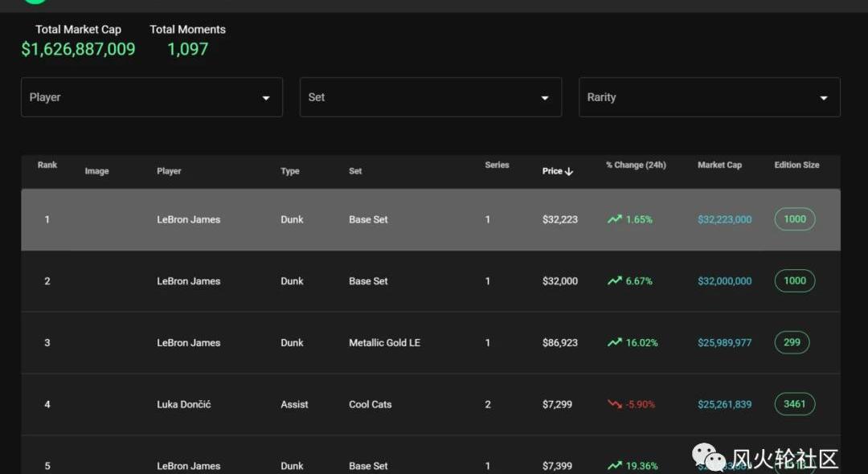This screenshot has height=474, width=868.
Task: Click the $7,399 price cell
Action: point(558,466)
